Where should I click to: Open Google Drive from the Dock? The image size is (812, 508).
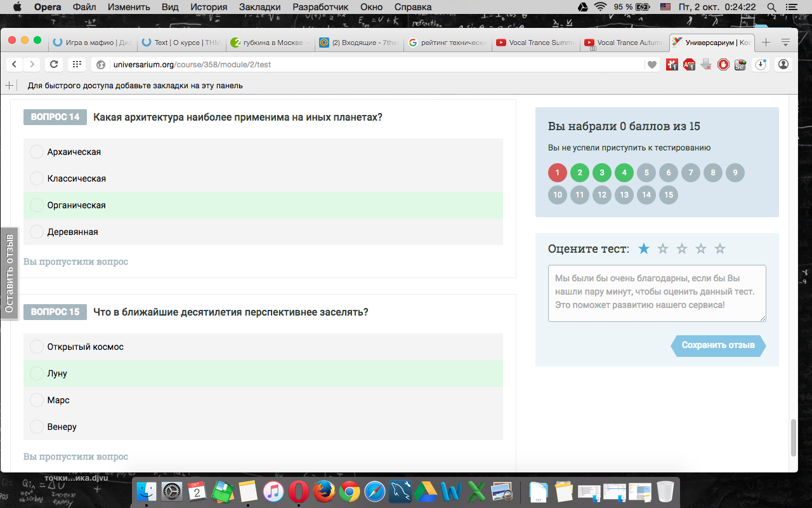point(426,491)
